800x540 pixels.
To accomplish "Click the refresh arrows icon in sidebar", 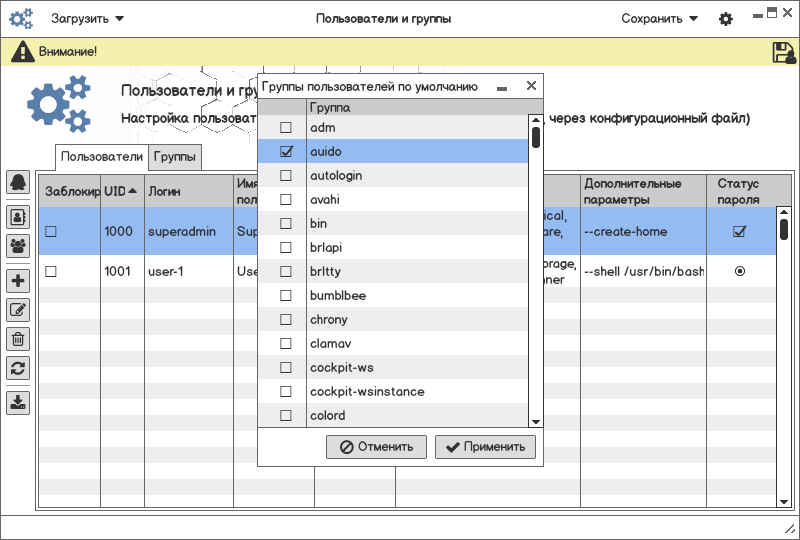I will coord(18,368).
